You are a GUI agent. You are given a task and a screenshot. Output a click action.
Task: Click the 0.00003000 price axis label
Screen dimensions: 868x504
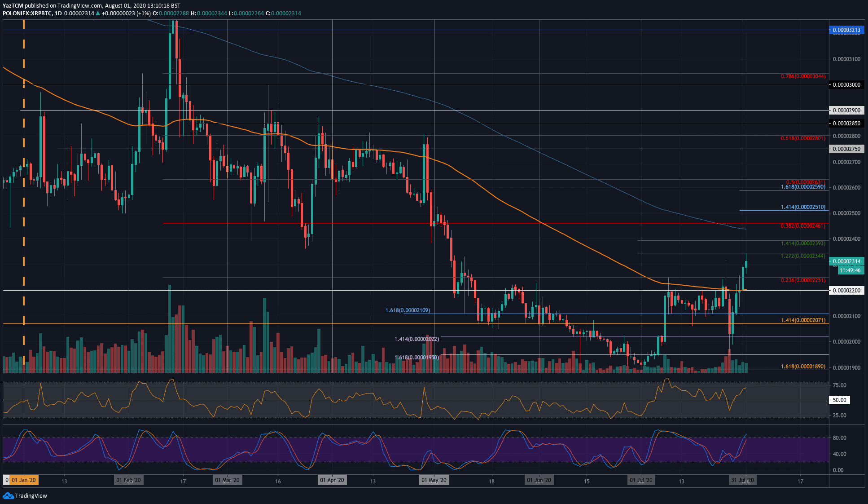pos(846,84)
